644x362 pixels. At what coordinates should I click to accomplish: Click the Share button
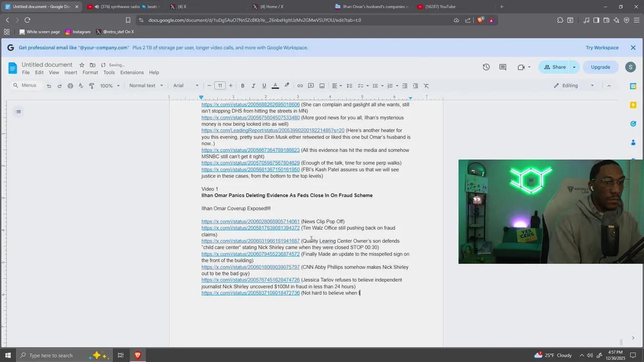(554, 67)
